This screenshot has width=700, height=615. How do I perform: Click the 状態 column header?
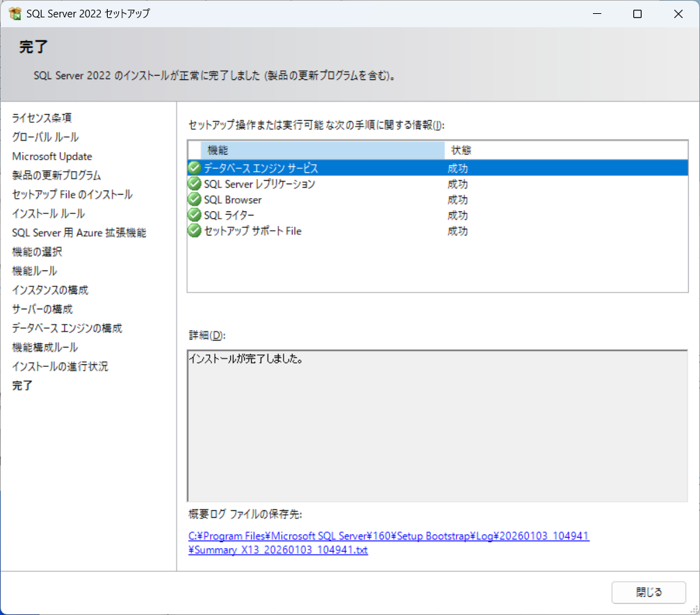click(462, 150)
